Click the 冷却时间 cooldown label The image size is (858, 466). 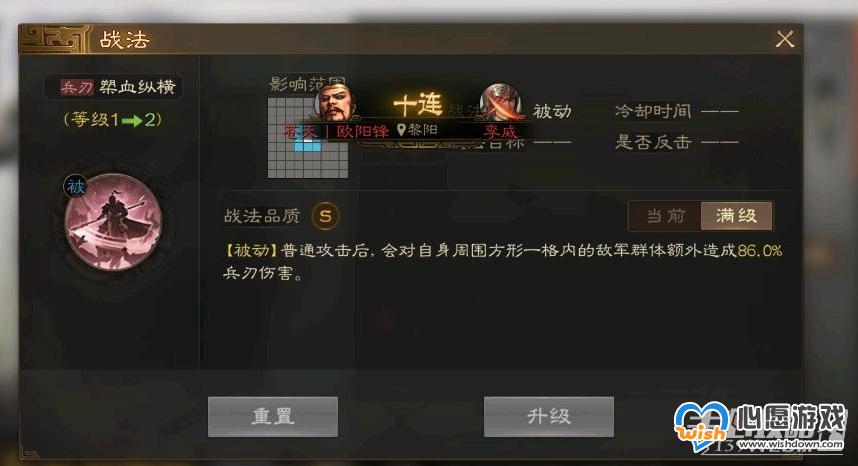pos(653,111)
